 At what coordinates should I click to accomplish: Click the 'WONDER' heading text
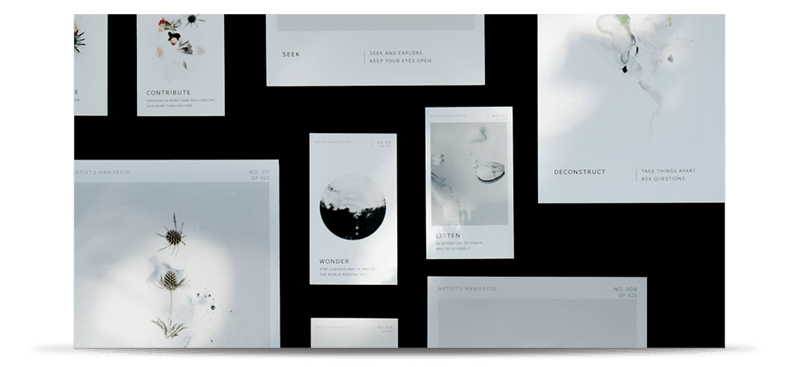pyautogui.click(x=334, y=261)
